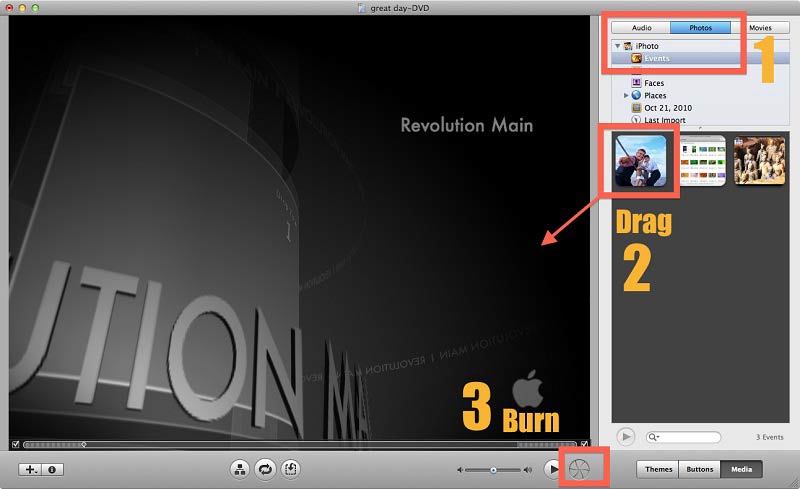Open the Buttons panel
800x489 pixels.
[x=699, y=468]
